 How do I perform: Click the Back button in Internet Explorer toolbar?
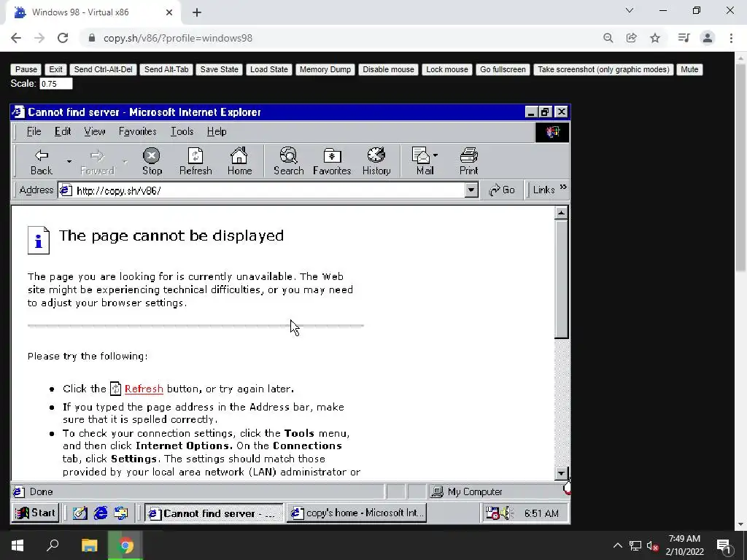(x=42, y=162)
